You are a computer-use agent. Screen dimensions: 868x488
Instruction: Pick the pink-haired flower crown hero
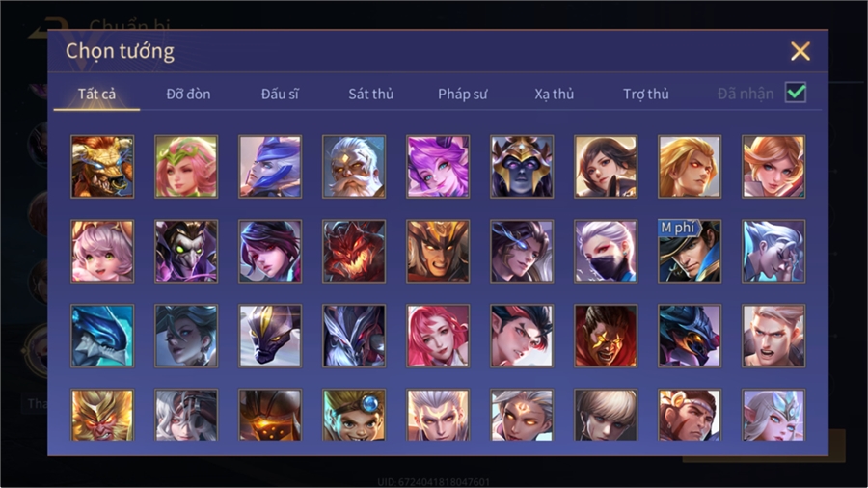point(186,167)
